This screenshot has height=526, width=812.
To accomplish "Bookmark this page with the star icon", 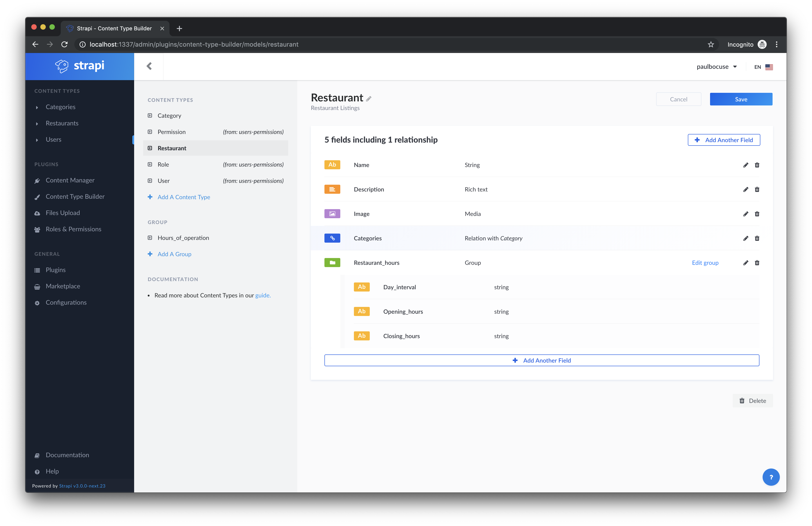I will (711, 45).
